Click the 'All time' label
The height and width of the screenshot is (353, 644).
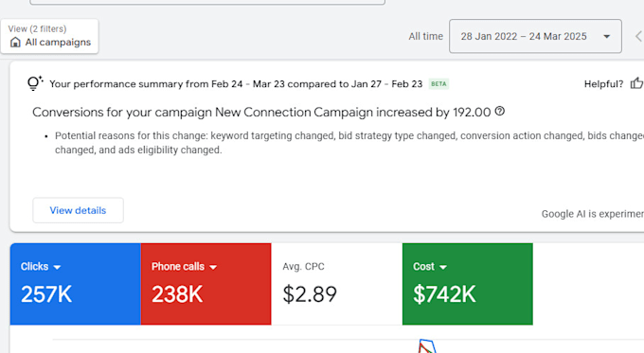click(x=425, y=37)
